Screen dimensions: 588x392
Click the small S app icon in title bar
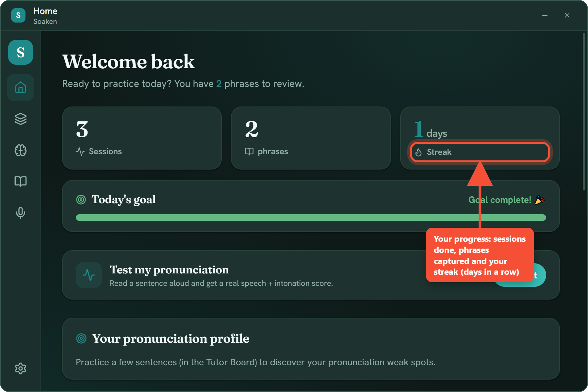pyautogui.click(x=18, y=15)
